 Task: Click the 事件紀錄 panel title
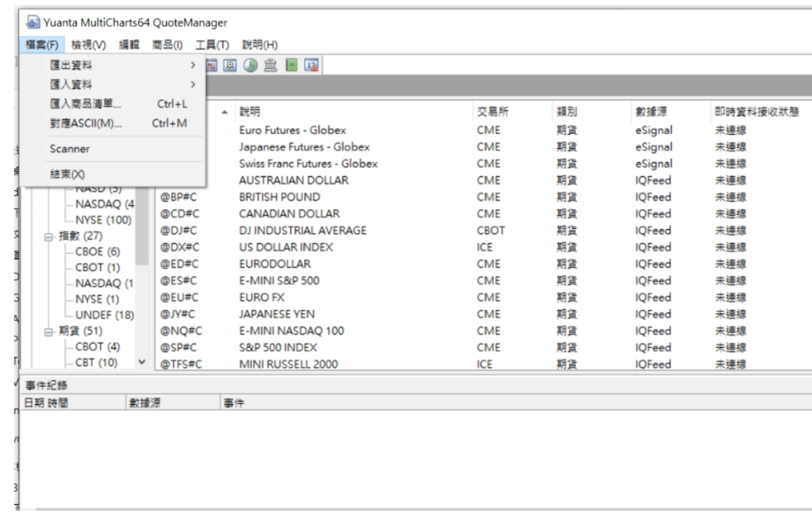point(47,385)
